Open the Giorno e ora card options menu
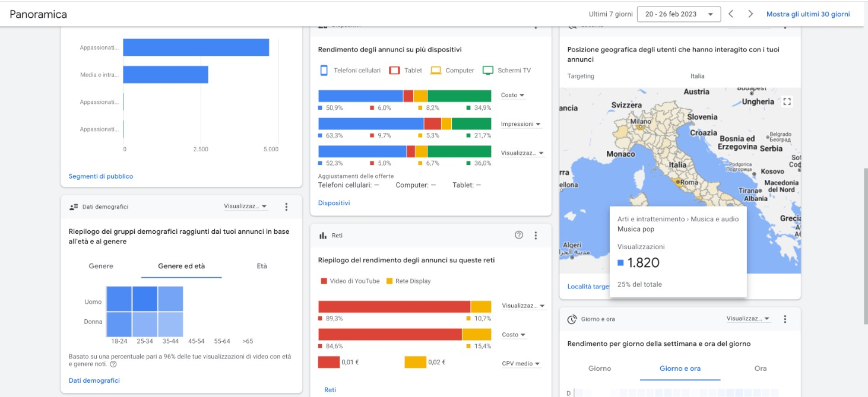The height and width of the screenshot is (397, 868). click(x=785, y=319)
